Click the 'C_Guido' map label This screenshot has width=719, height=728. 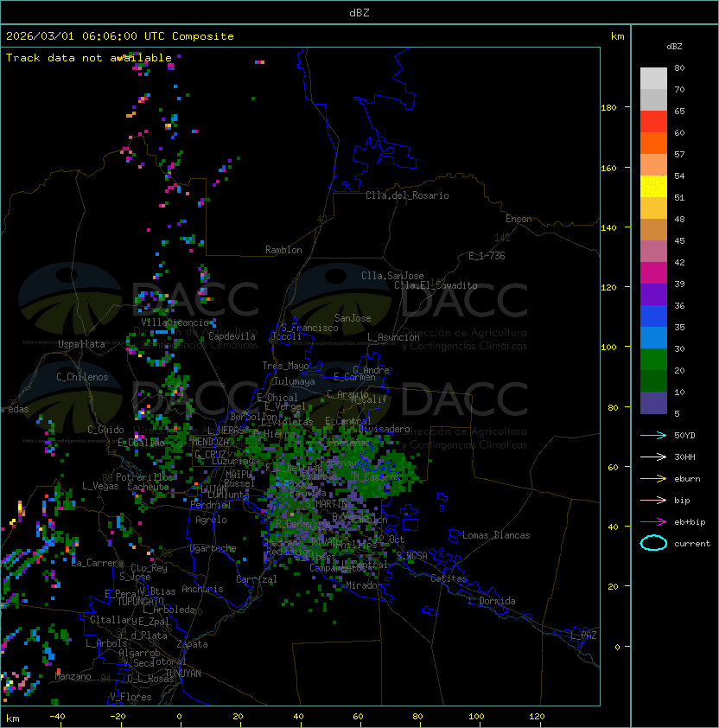[x=105, y=430]
